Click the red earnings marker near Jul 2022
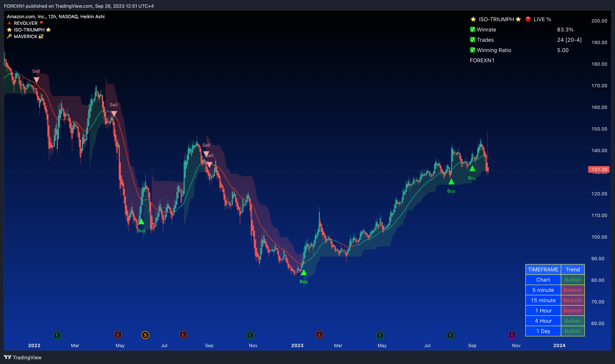 click(183, 335)
